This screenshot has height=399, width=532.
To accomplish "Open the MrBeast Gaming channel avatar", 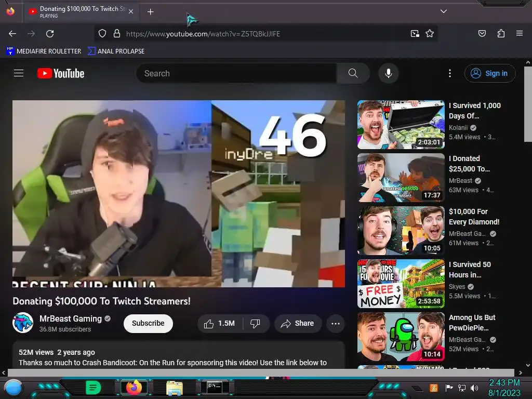I will pos(23,323).
